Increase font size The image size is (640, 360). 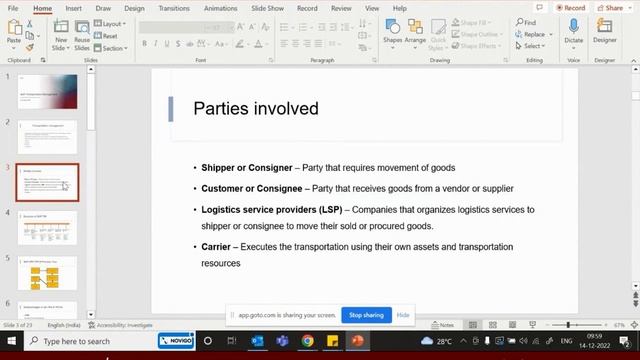(240, 27)
